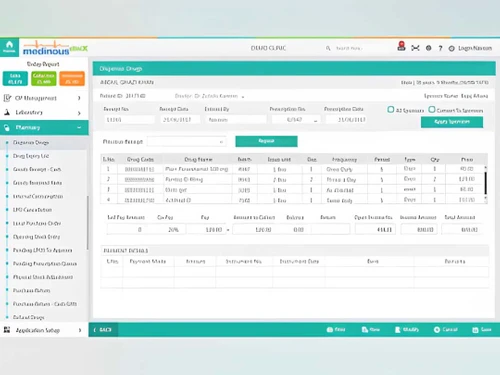Click the sidebar vertical scrollbar
This screenshot has height=375, width=500.
[x=87, y=223]
